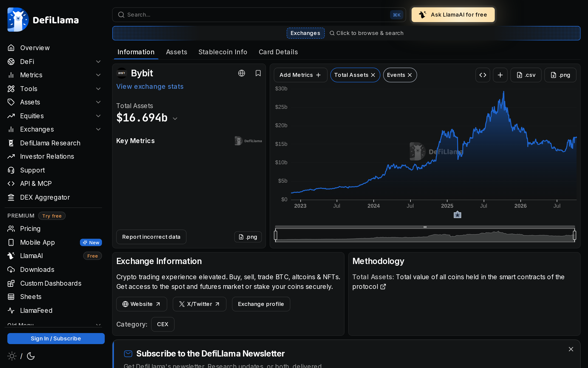This screenshot has height=368, width=588.
Task: Click the star event marker under chart
Action: click(x=457, y=215)
